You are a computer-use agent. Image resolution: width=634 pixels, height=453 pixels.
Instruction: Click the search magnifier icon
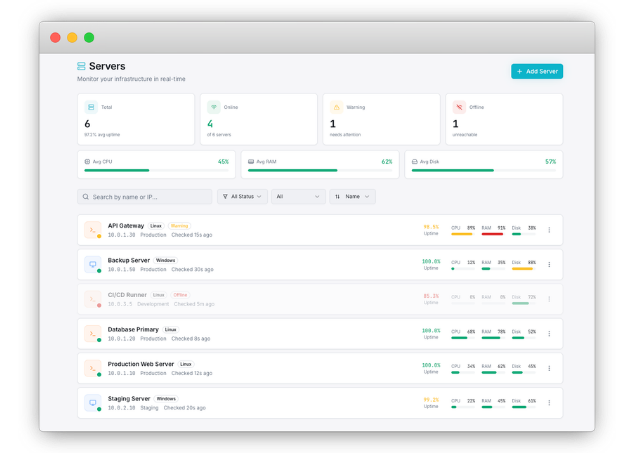(86, 197)
